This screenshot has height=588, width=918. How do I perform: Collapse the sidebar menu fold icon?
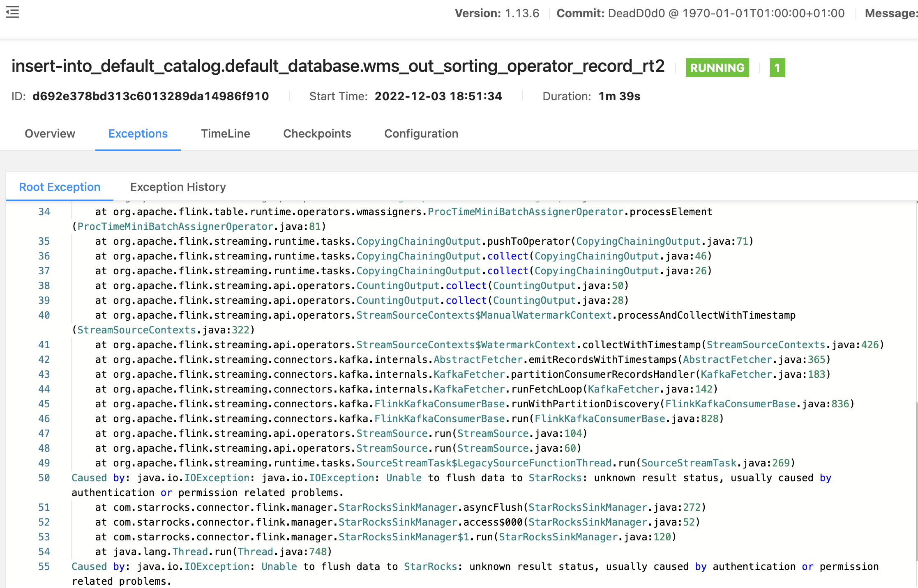(x=12, y=12)
